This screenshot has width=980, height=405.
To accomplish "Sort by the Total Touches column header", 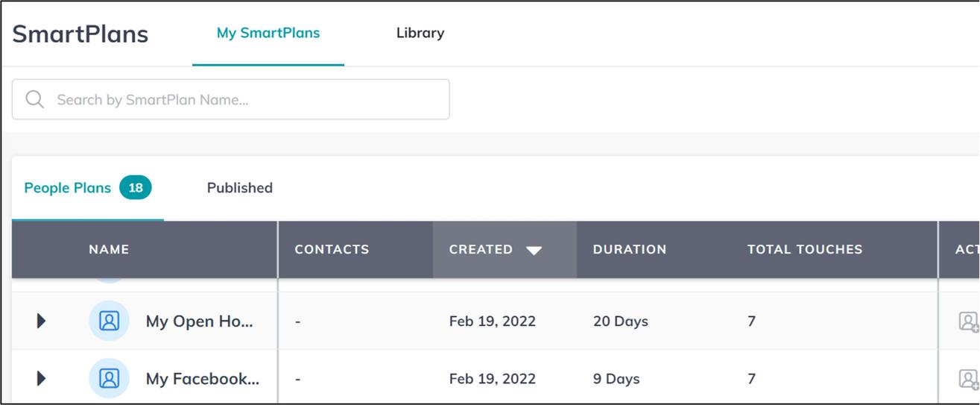I will (x=804, y=249).
